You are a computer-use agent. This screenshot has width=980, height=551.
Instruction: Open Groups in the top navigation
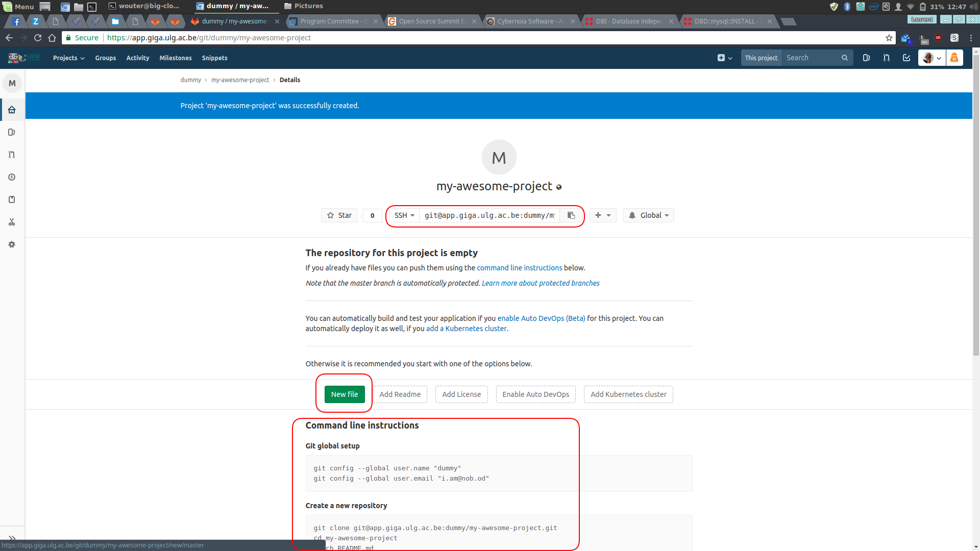[x=106, y=58]
